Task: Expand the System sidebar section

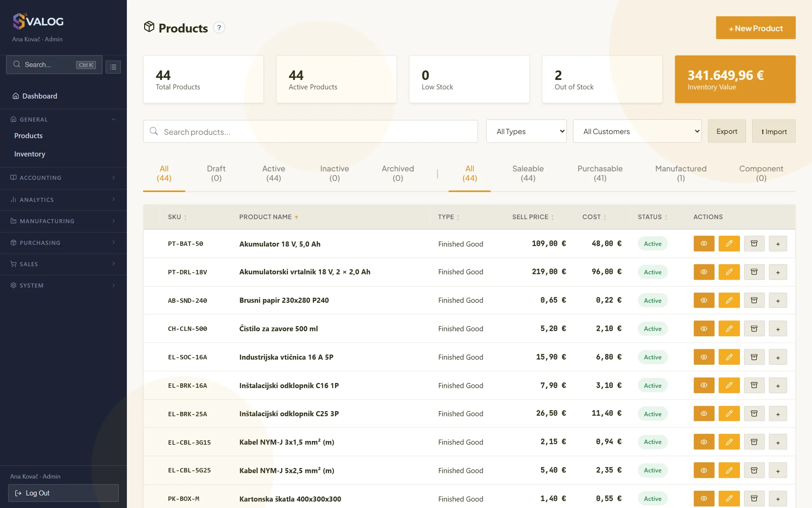Action: tap(63, 285)
